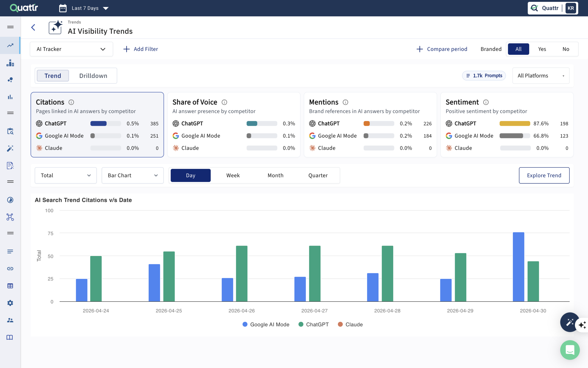
Task: Open the Total metric dropdown
Action: pos(66,175)
